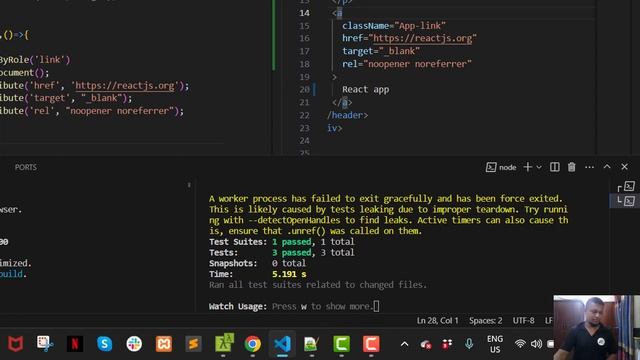Click the worker process warning message
This screenshot has height=360, width=640.
pos(388,215)
